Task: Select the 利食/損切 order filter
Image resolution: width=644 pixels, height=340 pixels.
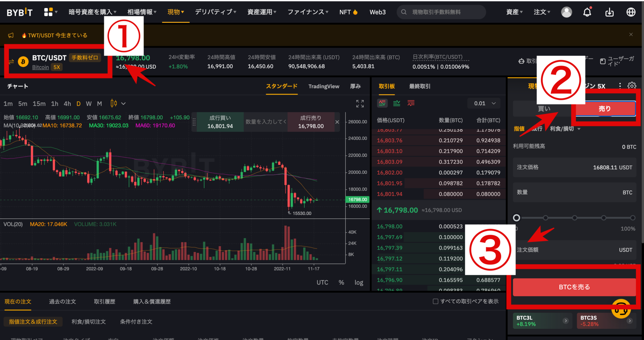Action: pos(89,322)
